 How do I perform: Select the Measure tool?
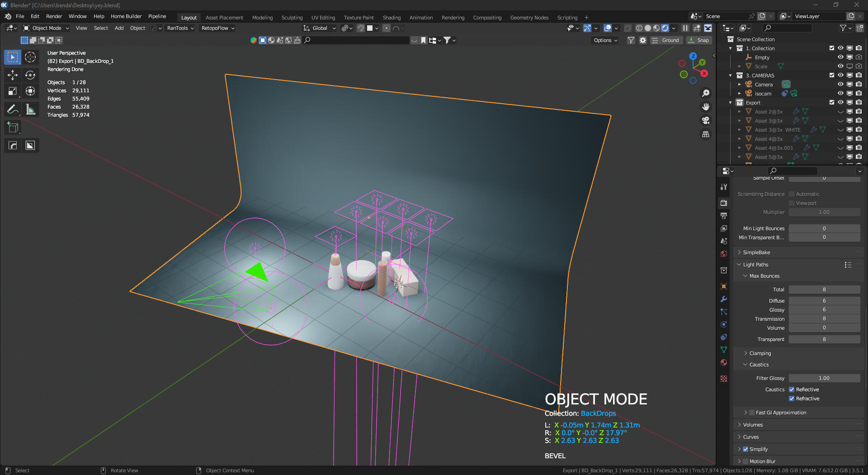pyautogui.click(x=30, y=109)
